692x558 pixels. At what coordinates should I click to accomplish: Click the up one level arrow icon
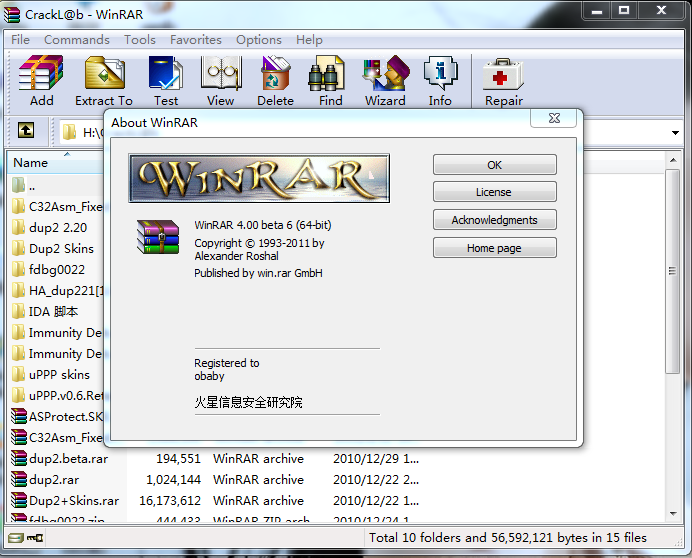pos(26,130)
